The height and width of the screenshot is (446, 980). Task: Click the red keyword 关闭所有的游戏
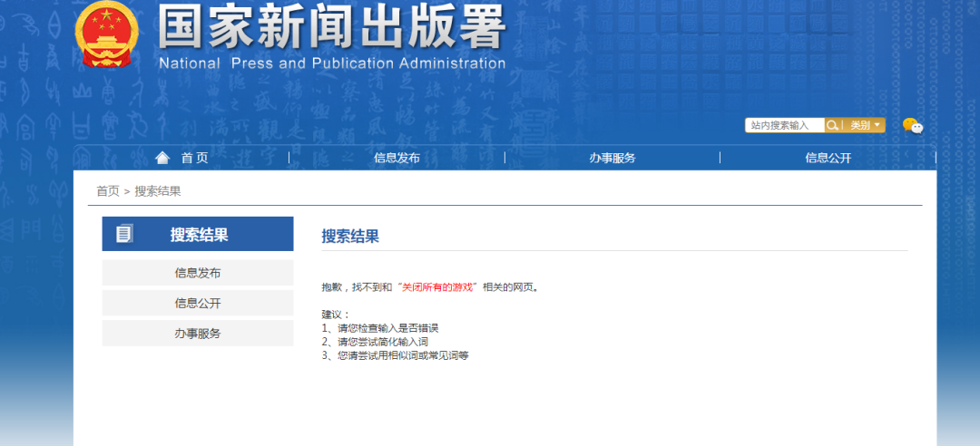point(436,287)
